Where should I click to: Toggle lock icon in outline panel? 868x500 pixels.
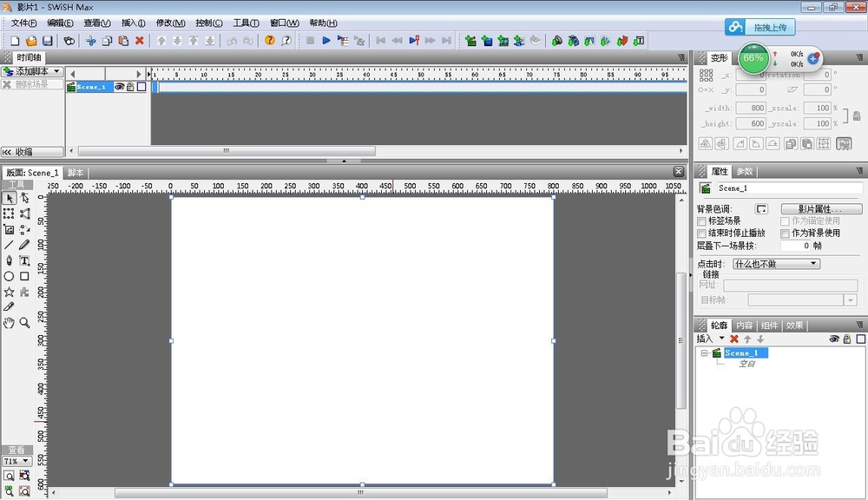pyautogui.click(x=847, y=339)
